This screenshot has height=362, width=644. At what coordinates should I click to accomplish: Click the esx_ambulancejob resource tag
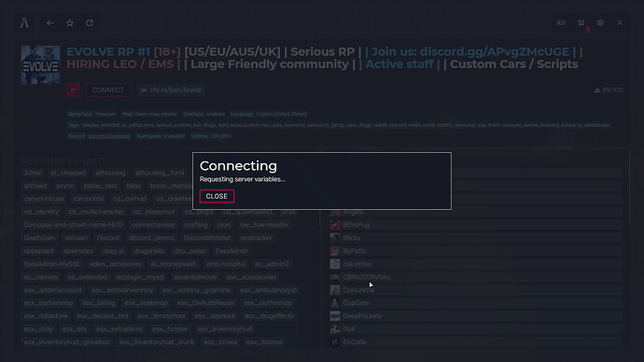[x=268, y=290]
